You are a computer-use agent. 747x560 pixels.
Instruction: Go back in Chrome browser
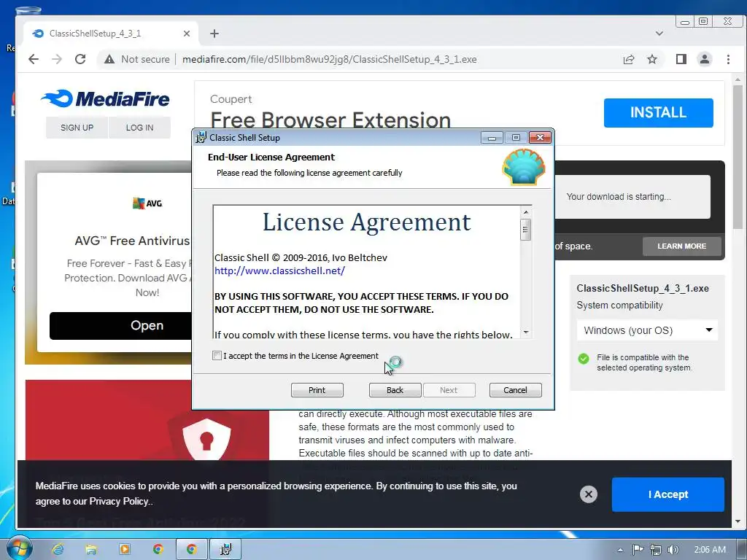(34, 59)
